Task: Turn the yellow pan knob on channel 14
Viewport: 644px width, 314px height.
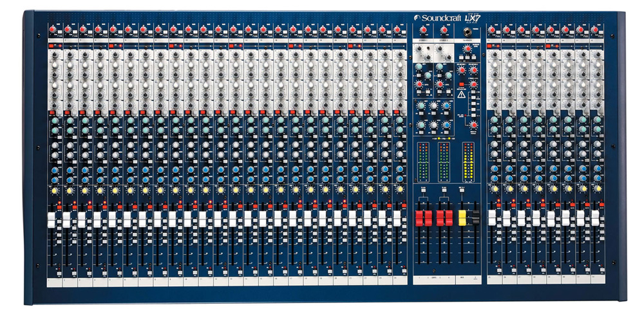Action: (x=250, y=190)
